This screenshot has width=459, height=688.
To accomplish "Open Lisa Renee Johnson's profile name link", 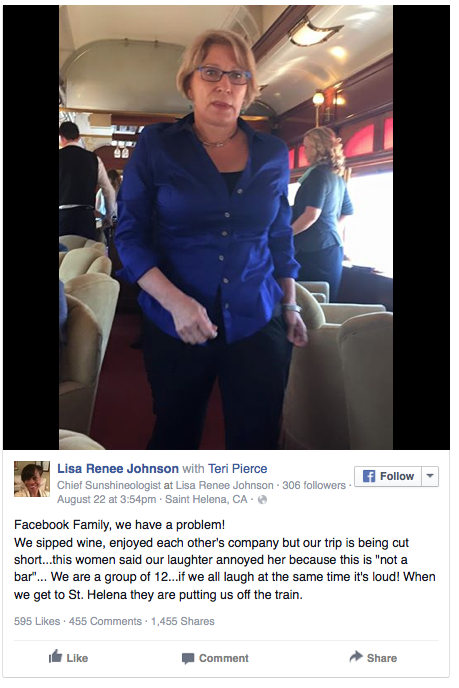I will 118,469.
